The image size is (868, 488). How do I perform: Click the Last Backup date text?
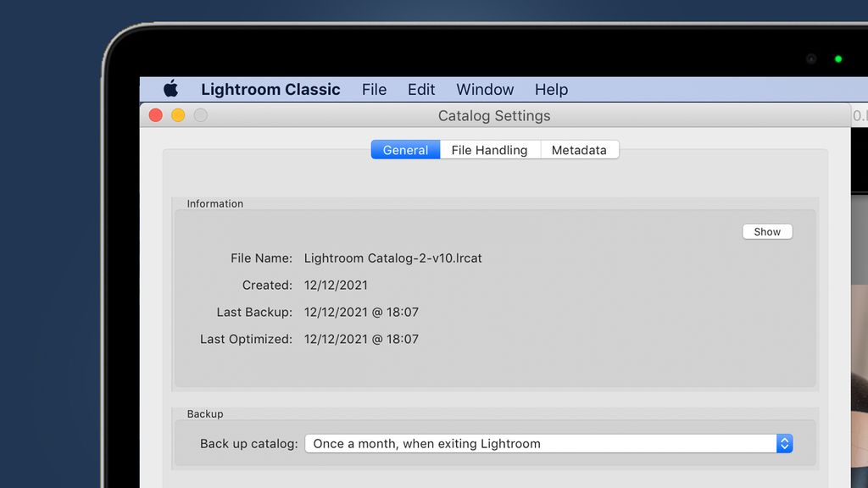point(363,312)
